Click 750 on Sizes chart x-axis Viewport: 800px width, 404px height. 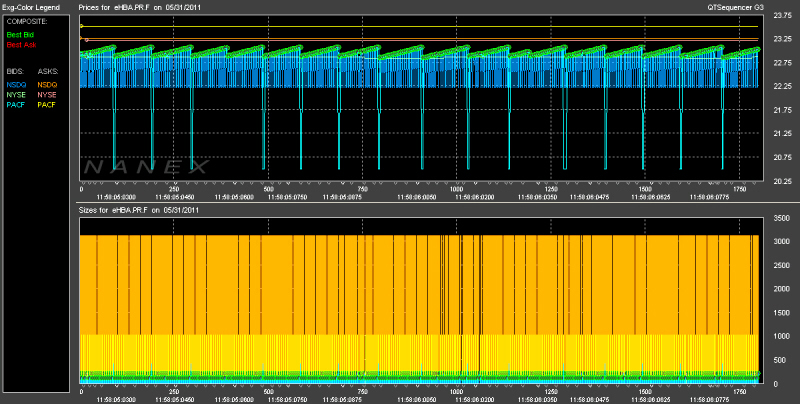tap(363, 392)
